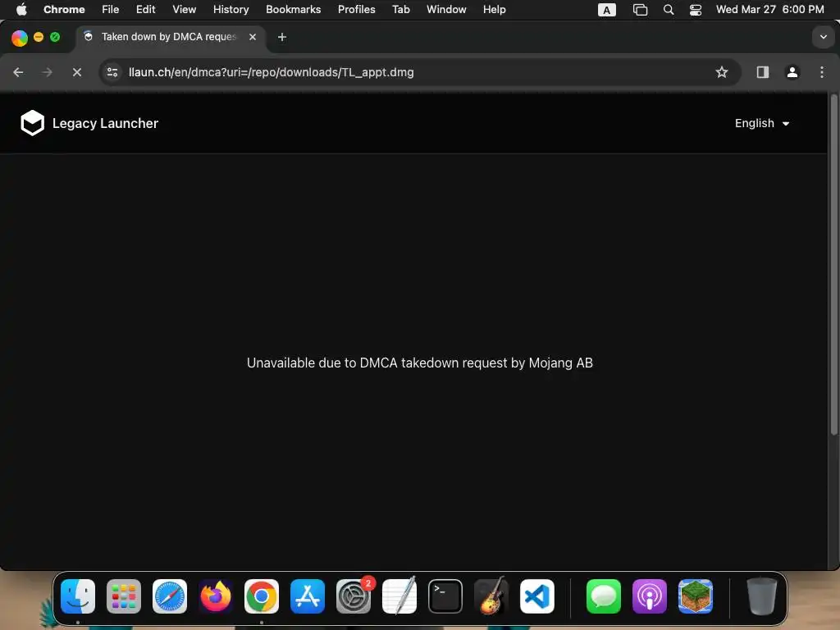Expand the tab search dropdown
Viewport: 840px width, 630px height.
[x=824, y=37]
